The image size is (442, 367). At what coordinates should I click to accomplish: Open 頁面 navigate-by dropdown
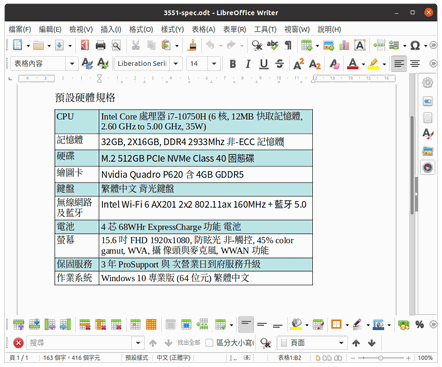312,343
